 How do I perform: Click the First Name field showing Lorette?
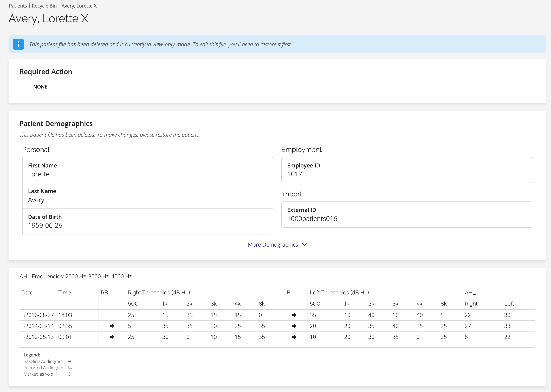pos(148,170)
